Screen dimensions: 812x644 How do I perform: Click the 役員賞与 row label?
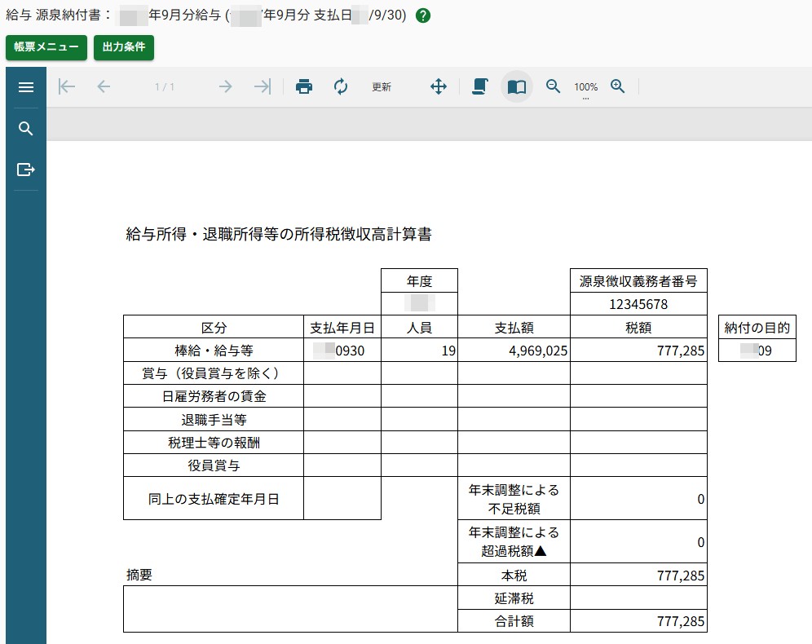(214, 465)
